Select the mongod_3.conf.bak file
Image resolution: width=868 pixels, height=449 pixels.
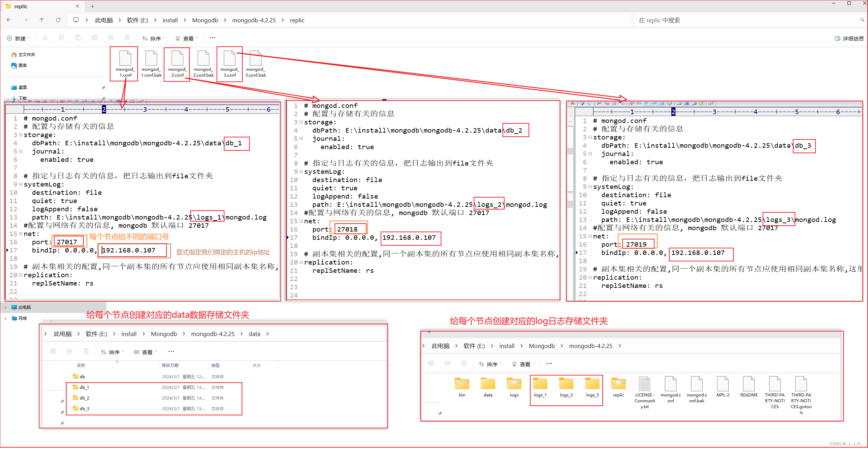(256, 64)
